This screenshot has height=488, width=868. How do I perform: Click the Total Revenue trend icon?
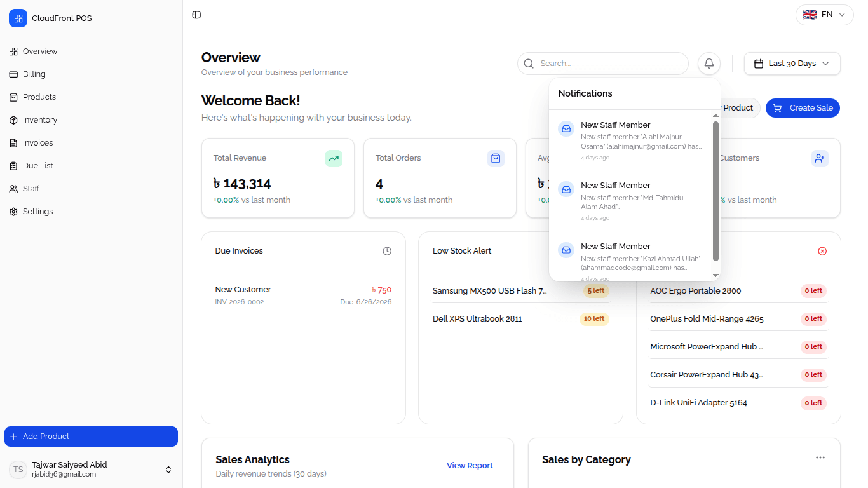coord(334,159)
